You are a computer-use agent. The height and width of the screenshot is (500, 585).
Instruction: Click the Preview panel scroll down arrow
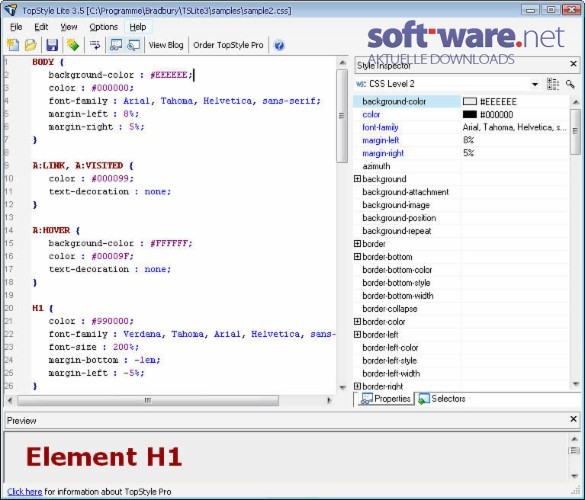[x=574, y=476]
